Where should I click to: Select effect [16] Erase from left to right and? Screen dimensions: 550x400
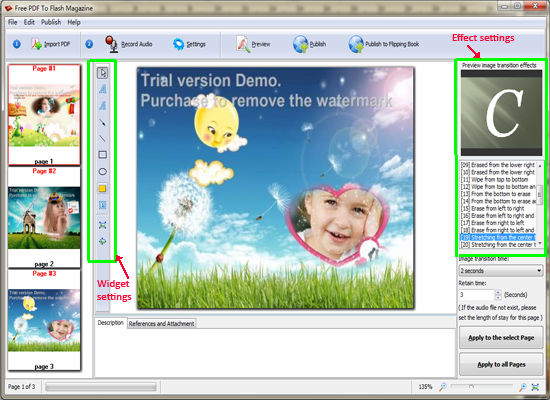497,215
